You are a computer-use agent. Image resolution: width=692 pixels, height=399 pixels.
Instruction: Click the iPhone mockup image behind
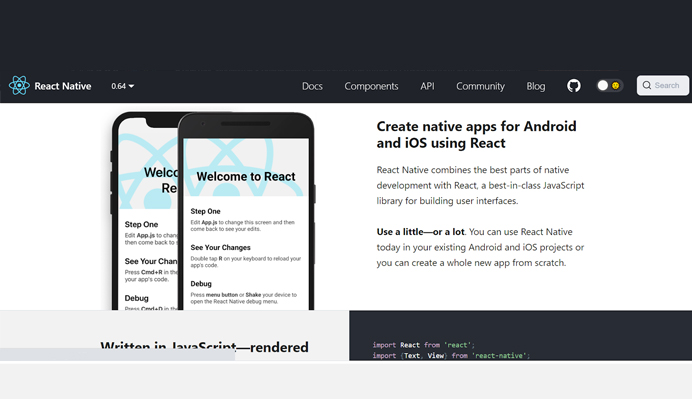pyautogui.click(x=144, y=211)
